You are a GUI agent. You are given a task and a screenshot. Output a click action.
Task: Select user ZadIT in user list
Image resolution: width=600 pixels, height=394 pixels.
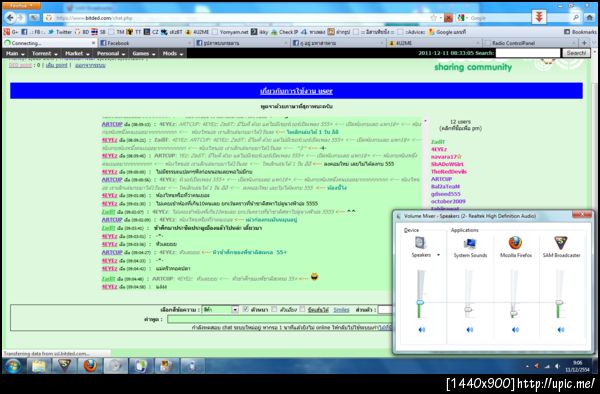click(x=438, y=142)
